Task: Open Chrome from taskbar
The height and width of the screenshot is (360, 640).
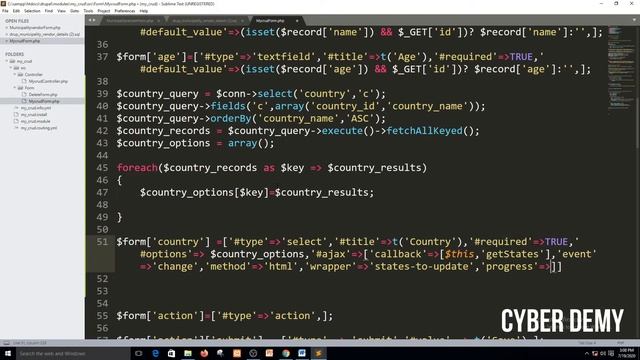Action: point(286,353)
